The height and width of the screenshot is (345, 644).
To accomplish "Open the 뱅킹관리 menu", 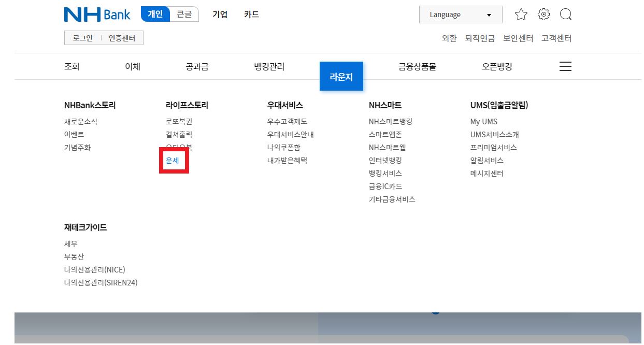I will (269, 66).
